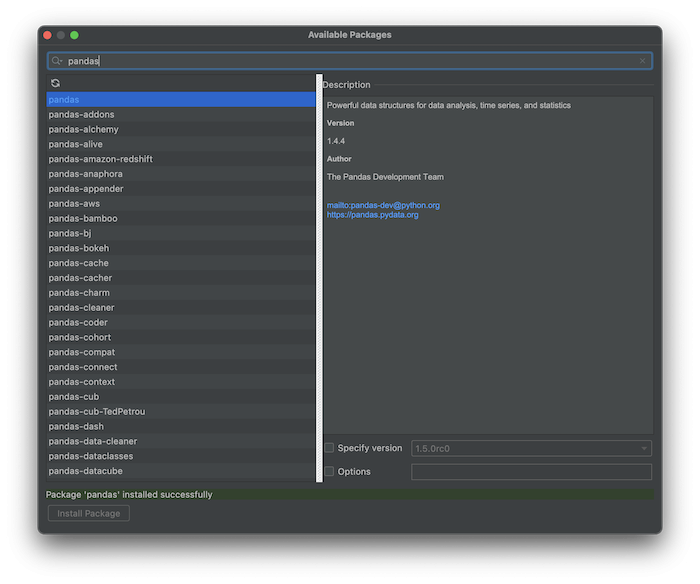Select pandas-alchemy in the list
Image resolution: width=700 pixels, height=584 pixels.
181,129
